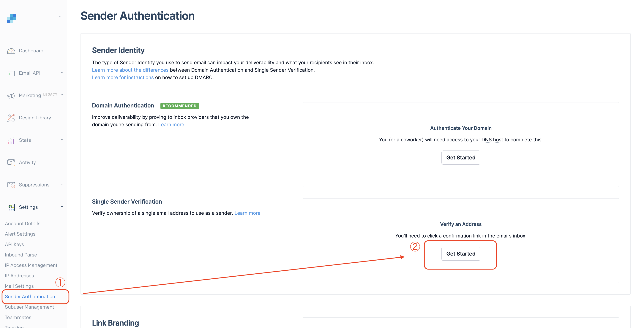Screen dimensions: 644x328
Task: Click the Activity envelope icon
Action: 11,163
